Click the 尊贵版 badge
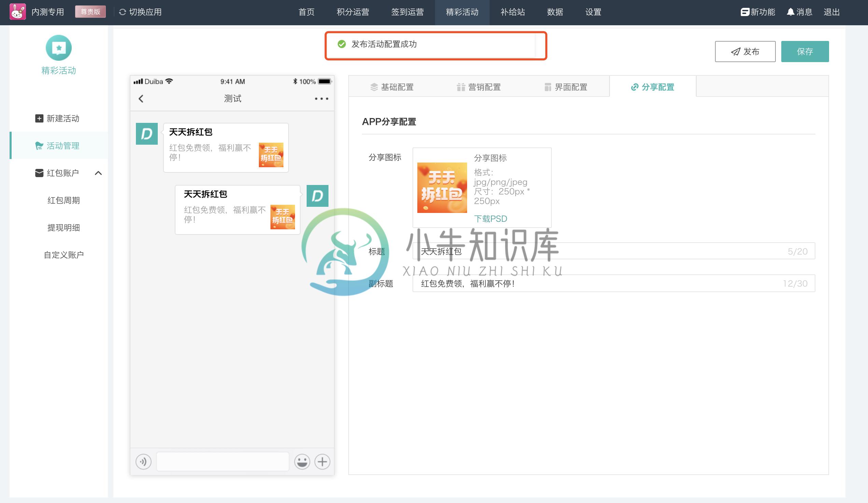Image resolution: width=868 pixels, height=503 pixels. (90, 12)
